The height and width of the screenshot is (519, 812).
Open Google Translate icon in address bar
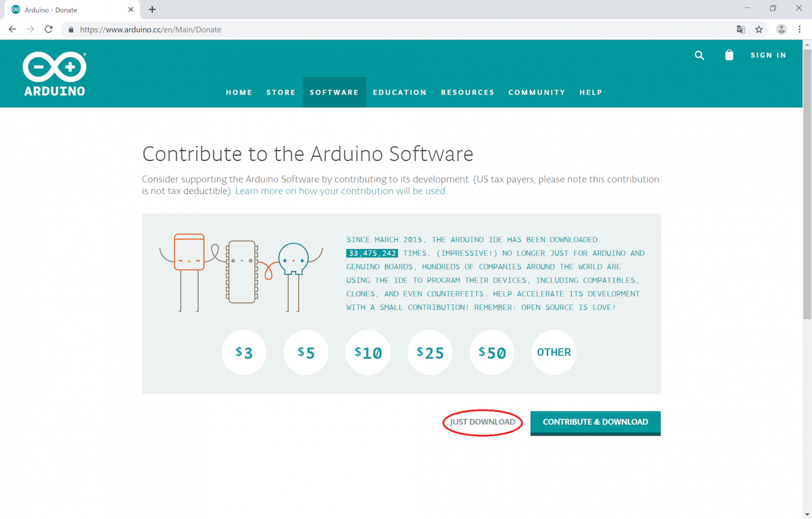coord(741,30)
